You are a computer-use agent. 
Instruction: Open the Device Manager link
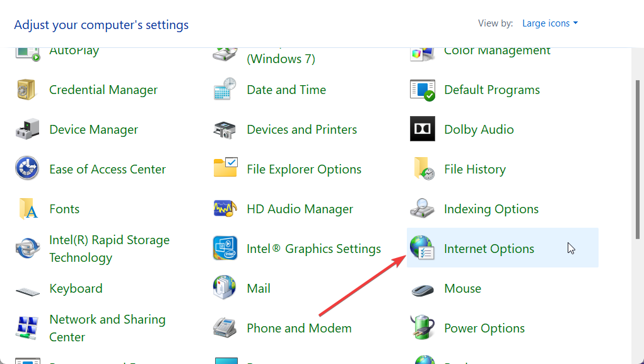point(93,129)
